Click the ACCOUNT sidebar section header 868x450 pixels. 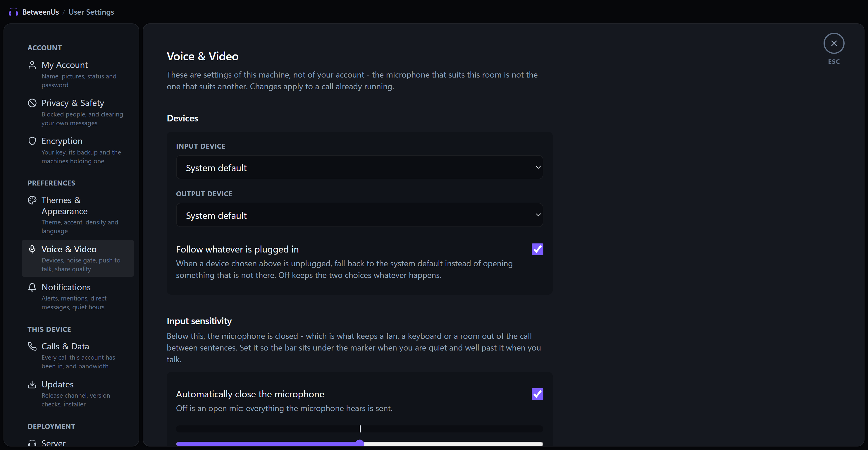pos(44,48)
